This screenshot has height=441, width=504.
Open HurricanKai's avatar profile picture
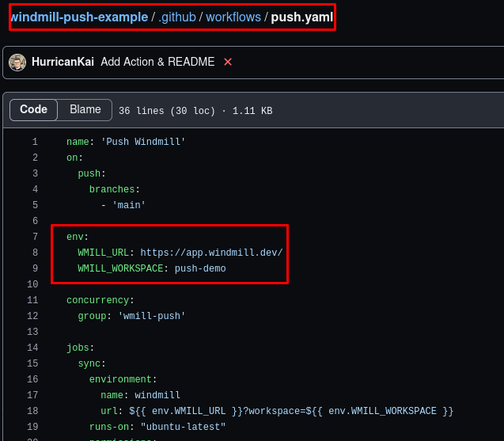point(17,62)
